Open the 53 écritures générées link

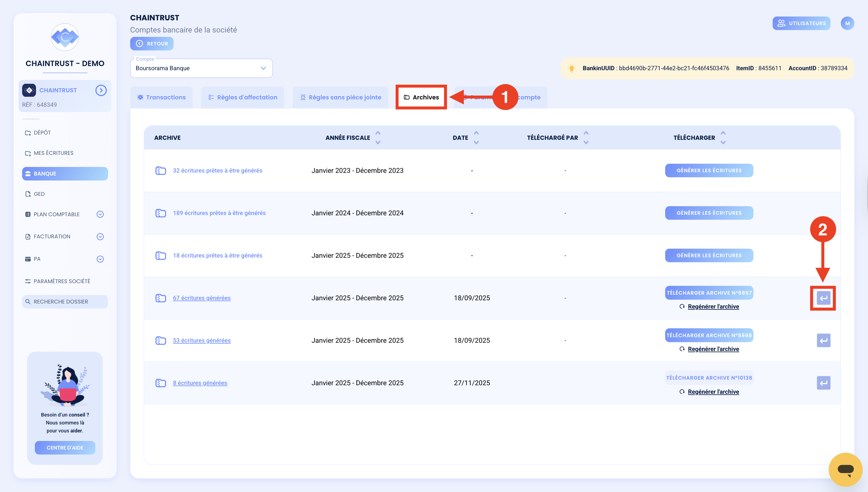(x=202, y=341)
